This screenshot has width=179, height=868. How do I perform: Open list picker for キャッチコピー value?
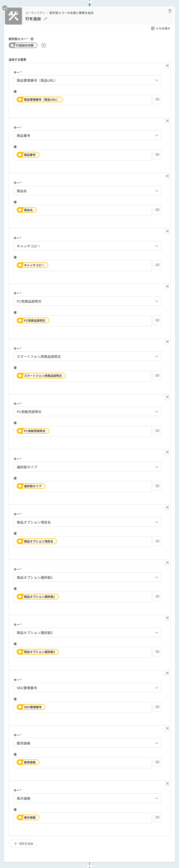coord(157,265)
